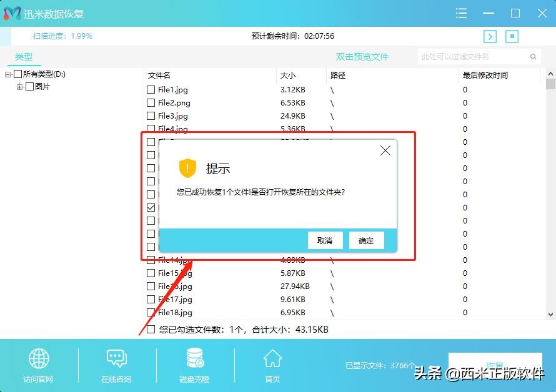Open 访问官网 globe icon
The height and width of the screenshot is (392, 556).
[x=39, y=358]
